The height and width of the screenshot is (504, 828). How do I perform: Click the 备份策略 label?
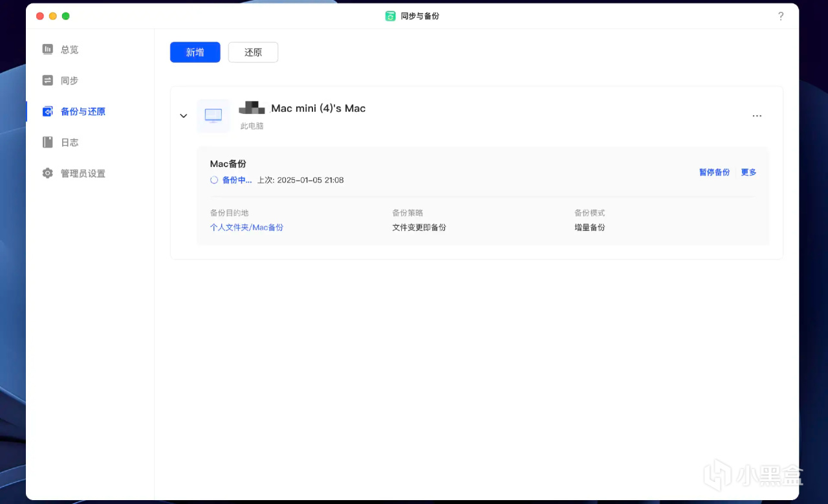(x=408, y=213)
